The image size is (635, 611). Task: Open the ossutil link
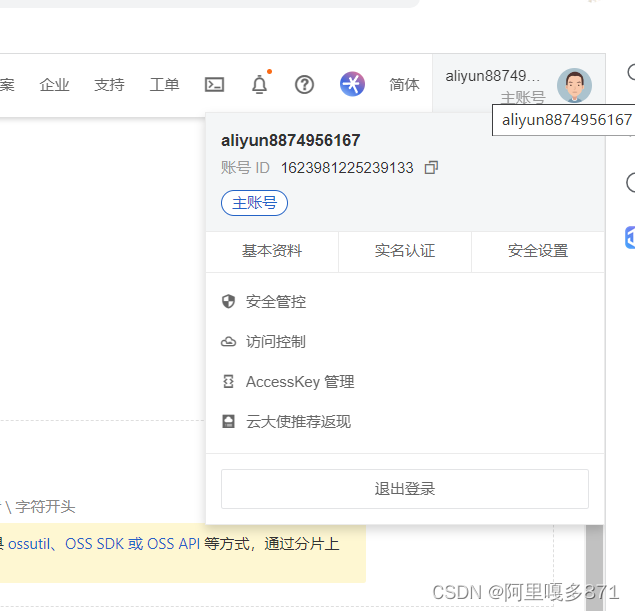click(28, 544)
